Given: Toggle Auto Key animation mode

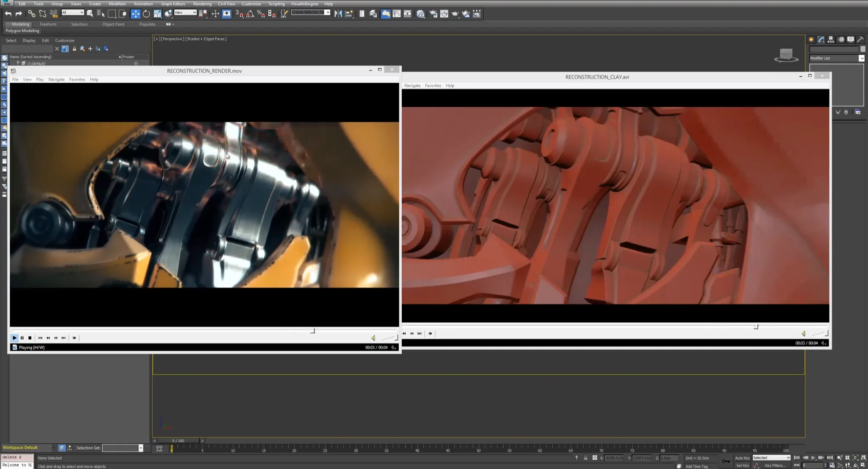Looking at the screenshot, I should click(x=742, y=458).
